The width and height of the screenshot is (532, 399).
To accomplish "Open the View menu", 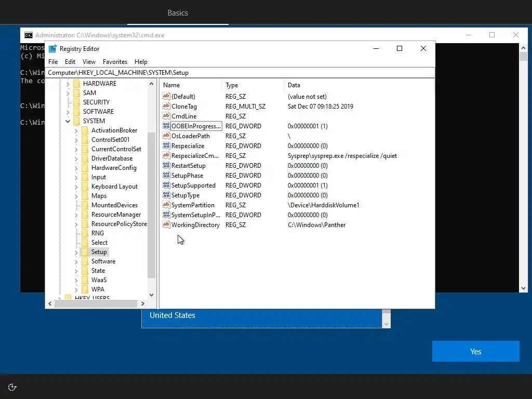I will pyautogui.click(x=89, y=62).
